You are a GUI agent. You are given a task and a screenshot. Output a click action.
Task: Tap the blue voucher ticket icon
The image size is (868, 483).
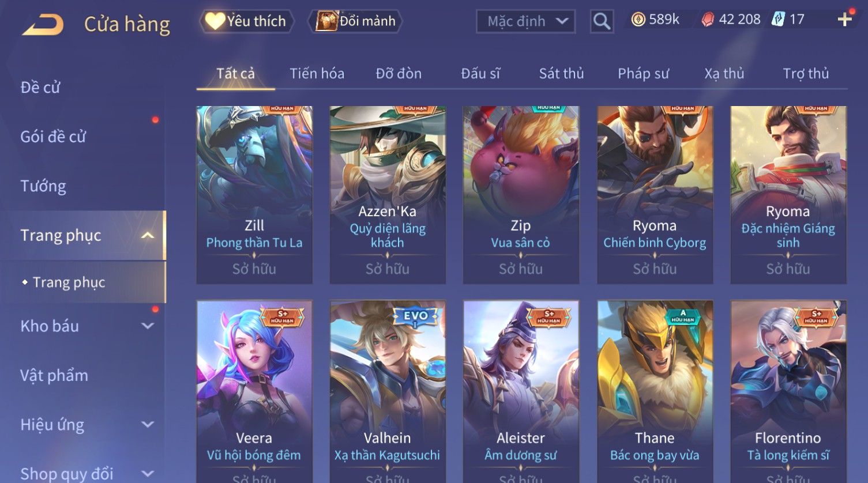[779, 20]
